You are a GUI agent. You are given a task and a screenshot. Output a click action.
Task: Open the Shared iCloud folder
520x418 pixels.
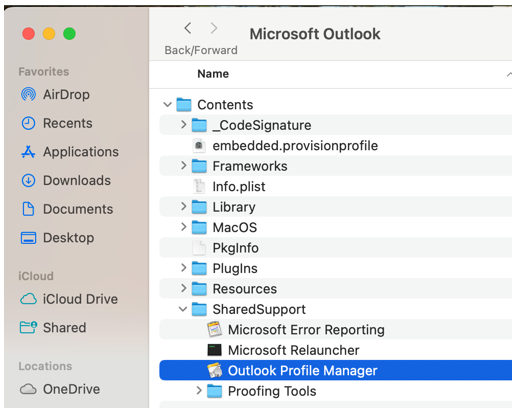(53, 328)
